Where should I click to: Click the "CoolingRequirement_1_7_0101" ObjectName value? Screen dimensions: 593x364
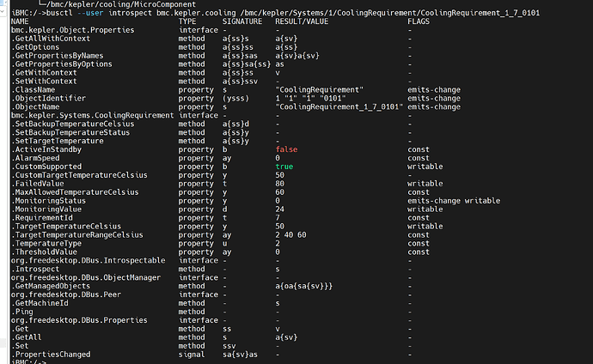(x=339, y=106)
